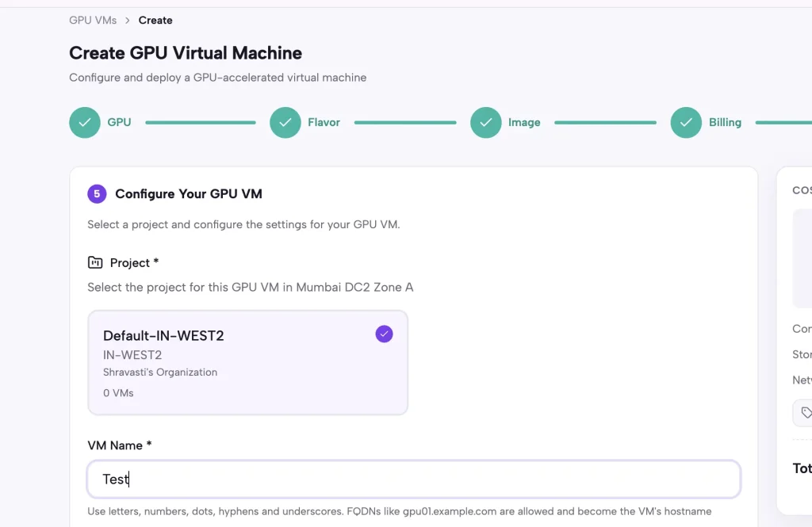Screen dimensions: 812x527
Task: Click the '0 VMs' count text
Action: (x=118, y=393)
